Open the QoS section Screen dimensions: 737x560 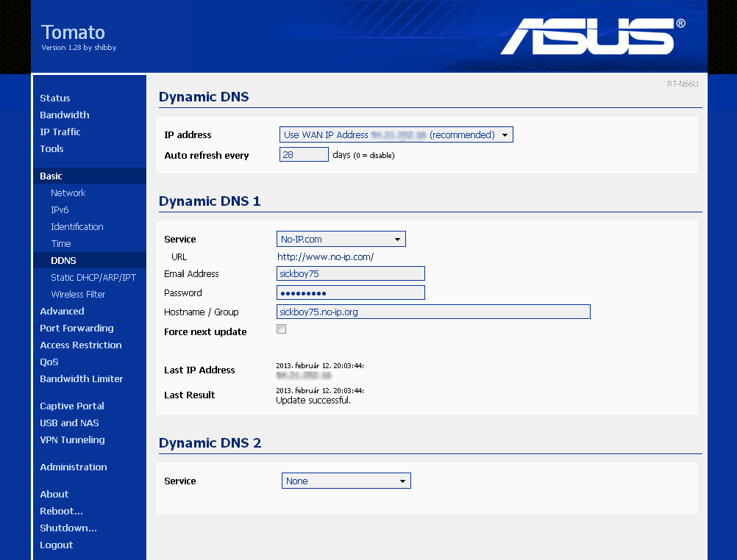[49, 362]
